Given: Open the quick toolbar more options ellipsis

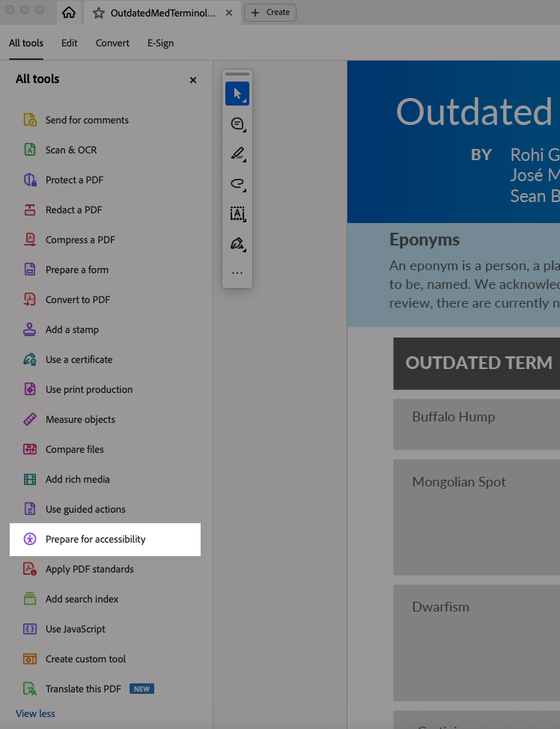Looking at the screenshot, I should point(237,273).
